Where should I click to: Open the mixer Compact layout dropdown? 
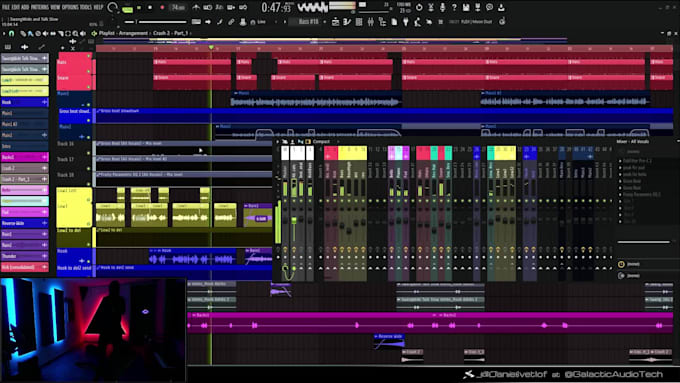pos(321,142)
